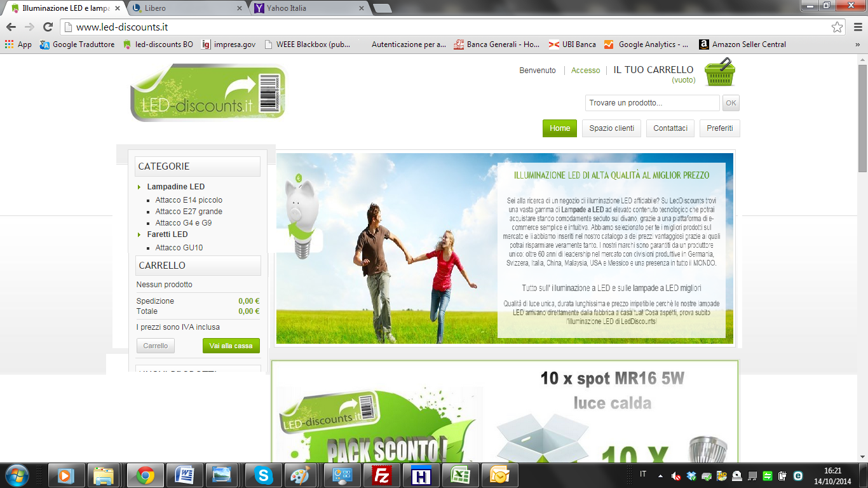The height and width of the screenshot is (488, 868).
Task: Close the Libero tab
Action: [x=240, y=8]
